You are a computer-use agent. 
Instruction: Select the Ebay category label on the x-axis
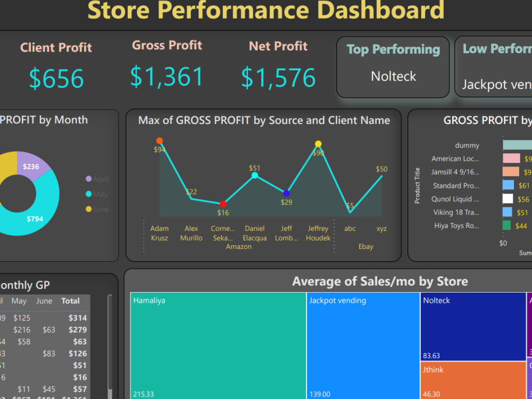pyautogui.click(x=365, y=246)
